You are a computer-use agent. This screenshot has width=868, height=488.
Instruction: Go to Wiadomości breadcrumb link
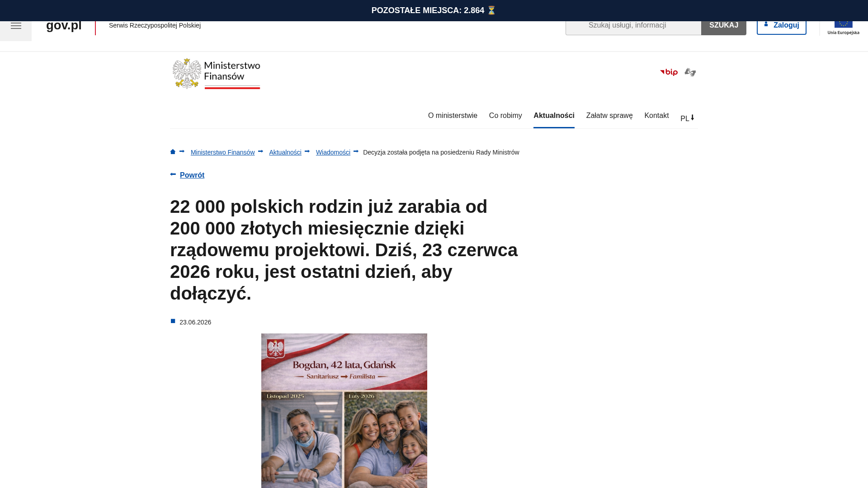coord(333,153)
